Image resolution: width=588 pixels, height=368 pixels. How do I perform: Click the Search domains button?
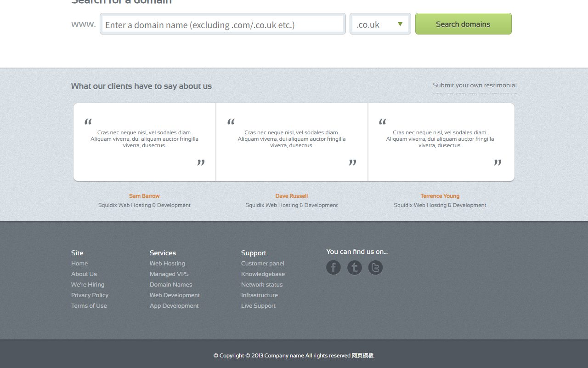(x=463, y=24)
